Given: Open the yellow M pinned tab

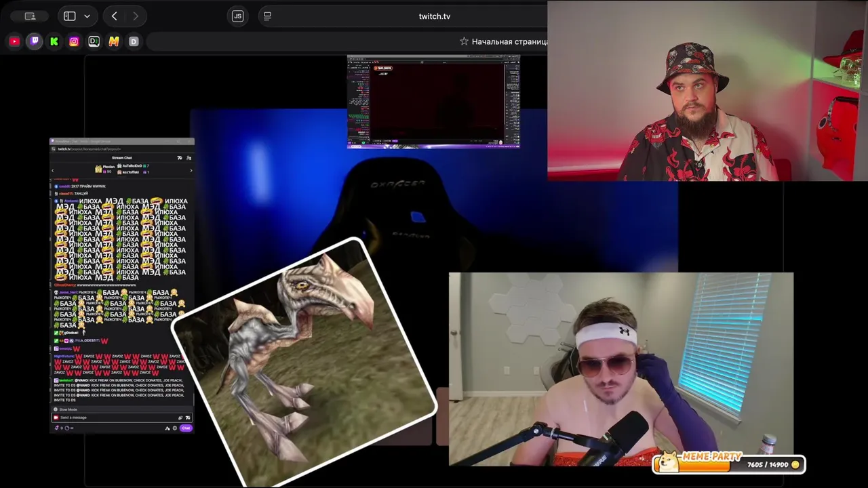Looking at the screenshot, I should click(x=113, y=41).
